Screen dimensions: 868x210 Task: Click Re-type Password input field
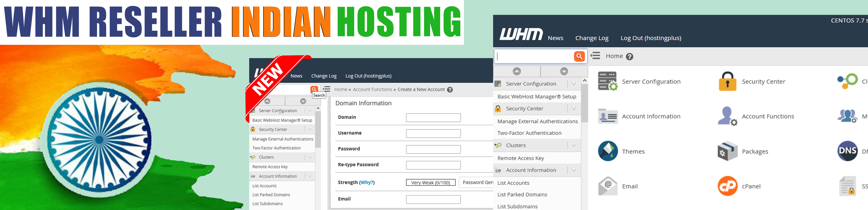click(x=433, y=165)
